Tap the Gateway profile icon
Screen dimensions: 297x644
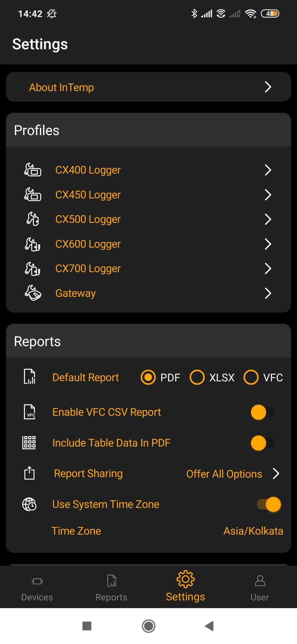click(x=33, y=293)
